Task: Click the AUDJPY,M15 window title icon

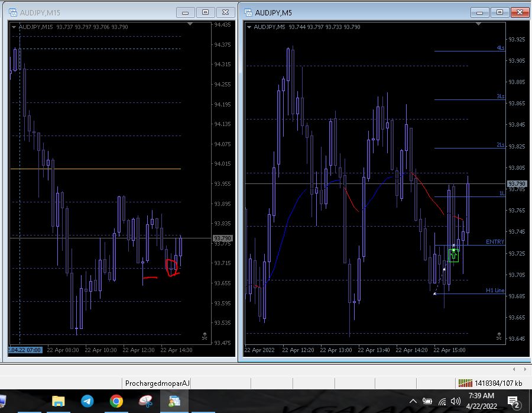Action: [x=13, y=12]
